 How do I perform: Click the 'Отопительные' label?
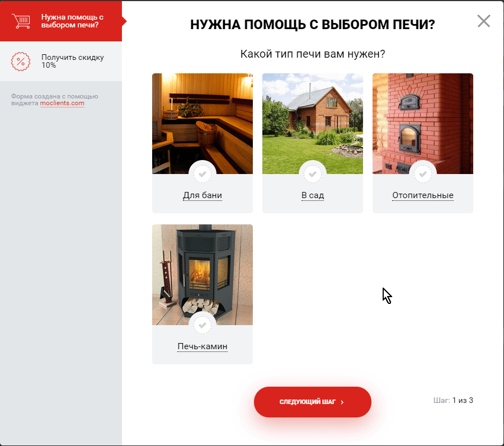(423, 196)
